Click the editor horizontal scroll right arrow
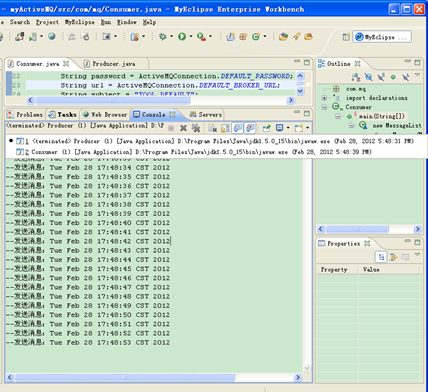This screenshot has height=392, width=428. 291,100
